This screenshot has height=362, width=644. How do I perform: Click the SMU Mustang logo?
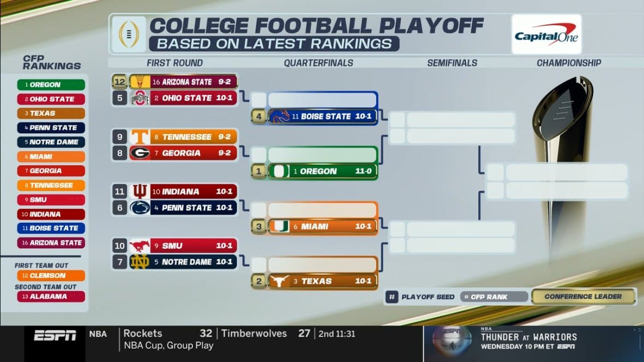coord(140,246)
